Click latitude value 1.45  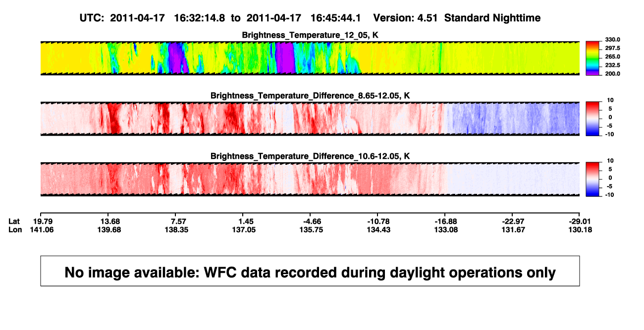246,221
